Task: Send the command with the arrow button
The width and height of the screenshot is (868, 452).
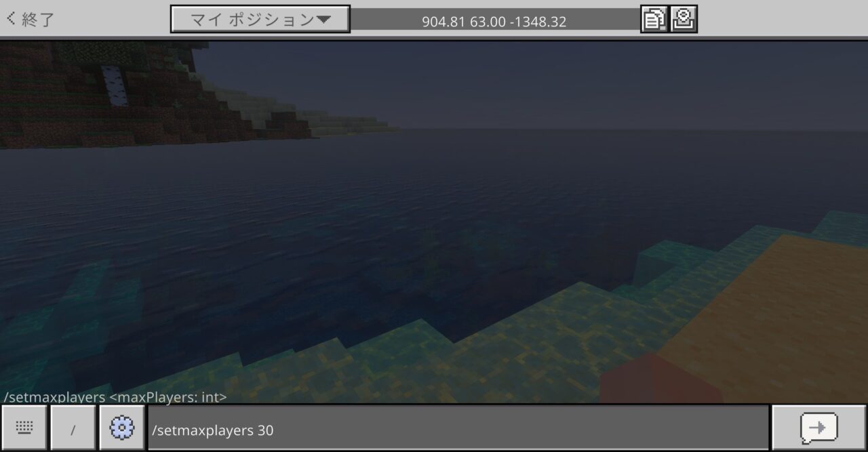Action: (819, 428)
